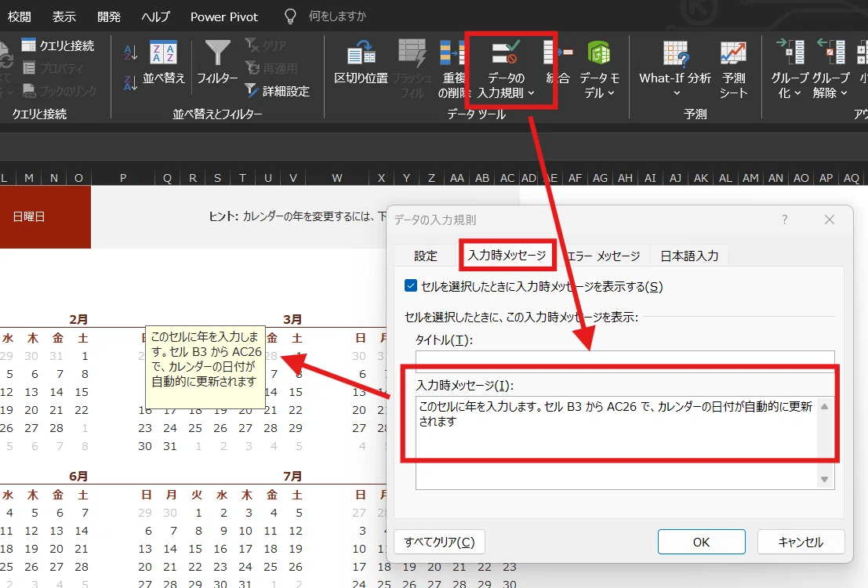Click the 7月 month heading
This screenshot has height=588, width=868.
pyautogui.click(x=292, y=476)
